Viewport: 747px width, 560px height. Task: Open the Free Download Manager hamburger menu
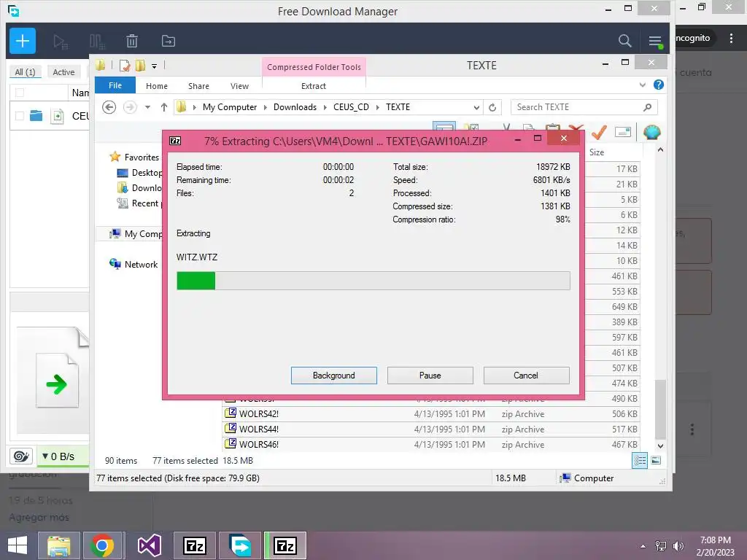(655, 42)
